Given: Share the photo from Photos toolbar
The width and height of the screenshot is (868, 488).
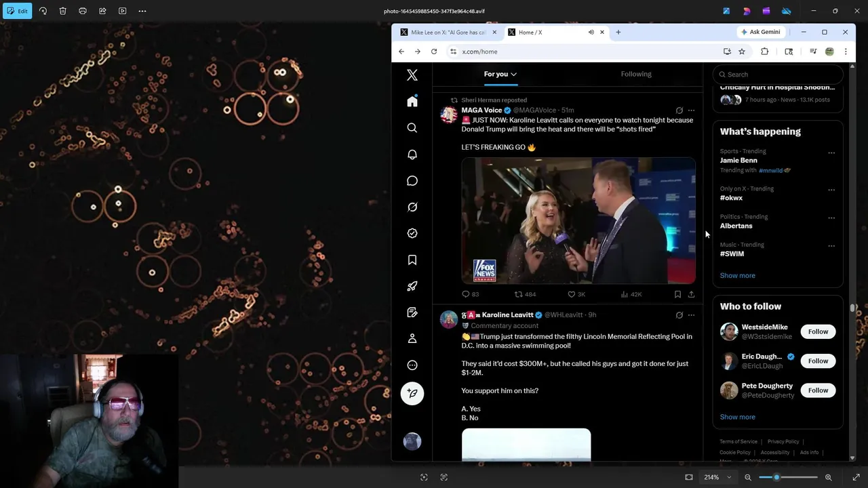Looking at the screenshot, I should coord(102,11).
